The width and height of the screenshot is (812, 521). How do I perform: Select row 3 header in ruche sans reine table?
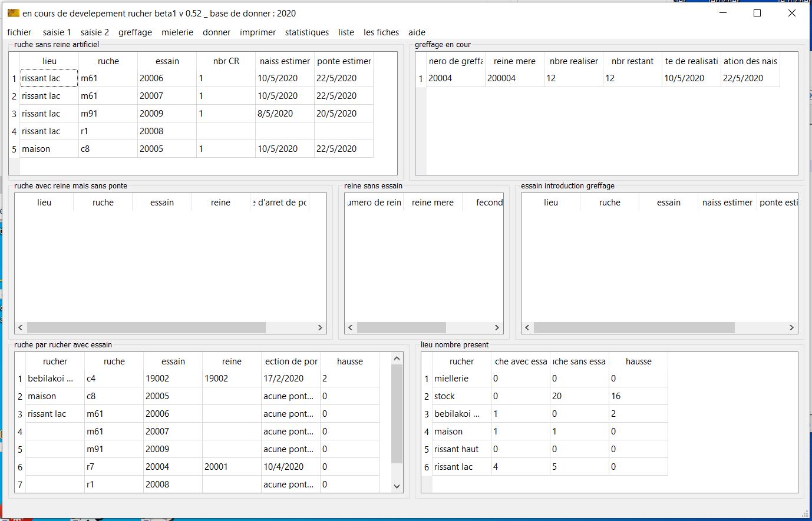14,114
